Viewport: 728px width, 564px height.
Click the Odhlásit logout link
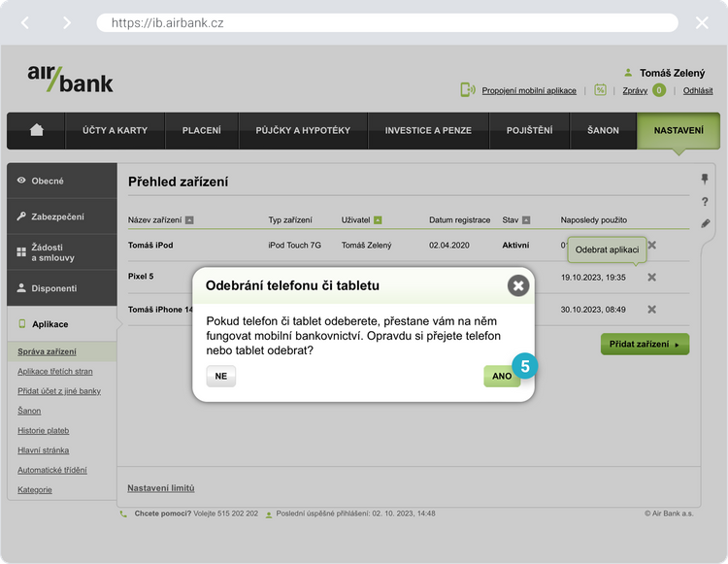click(x=698, y=90)
